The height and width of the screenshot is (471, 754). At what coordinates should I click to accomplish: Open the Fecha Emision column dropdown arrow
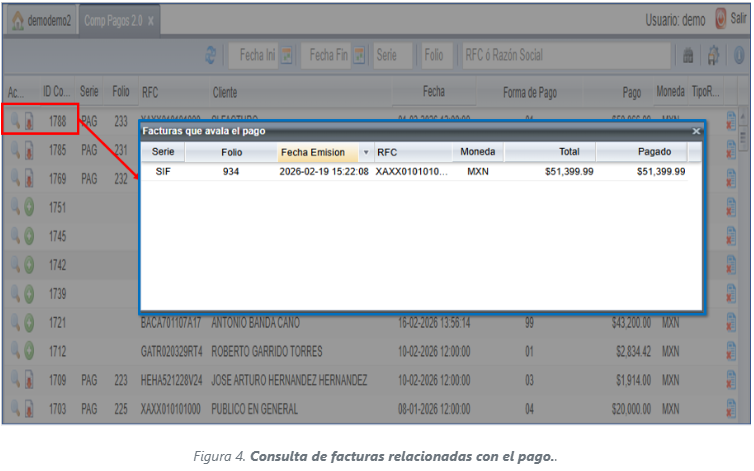tap(365, 152)
